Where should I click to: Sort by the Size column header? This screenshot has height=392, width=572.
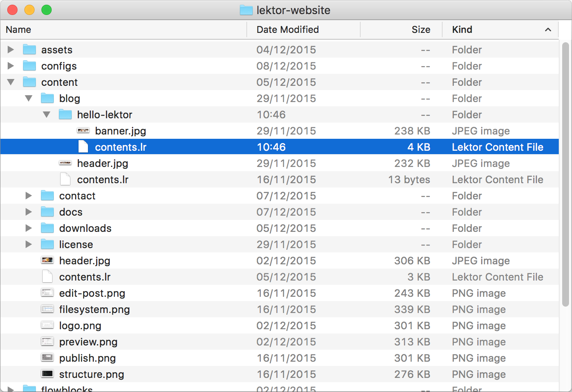click(401, 29)
